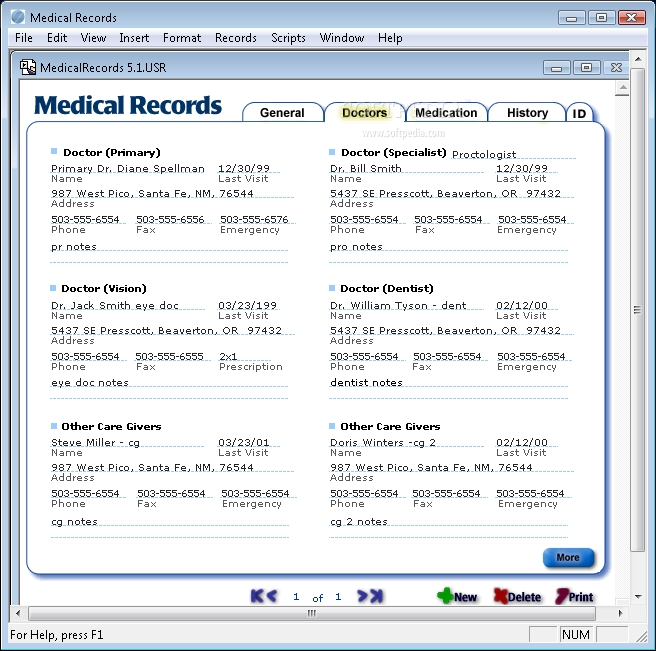
Task: Click the Print icon
Action: [x=562, y=596]
